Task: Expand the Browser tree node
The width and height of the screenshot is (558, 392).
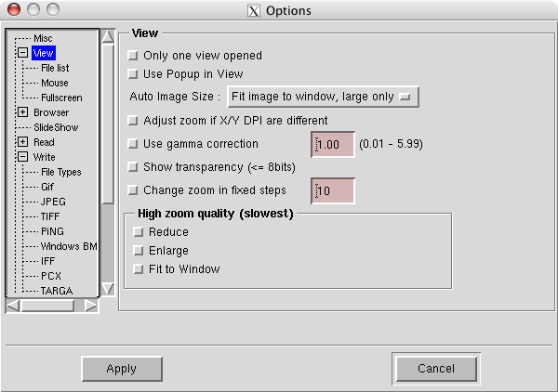Action: point(23,113)
